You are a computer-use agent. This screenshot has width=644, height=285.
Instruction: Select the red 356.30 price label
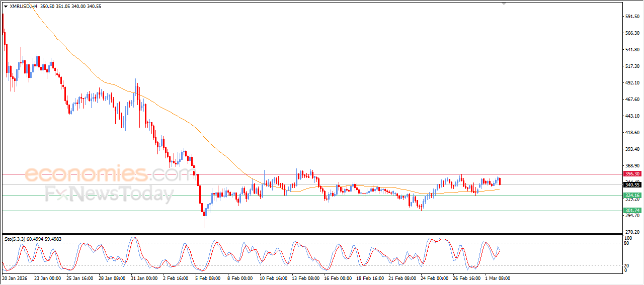pyautogui.click(x=632, y=174)
